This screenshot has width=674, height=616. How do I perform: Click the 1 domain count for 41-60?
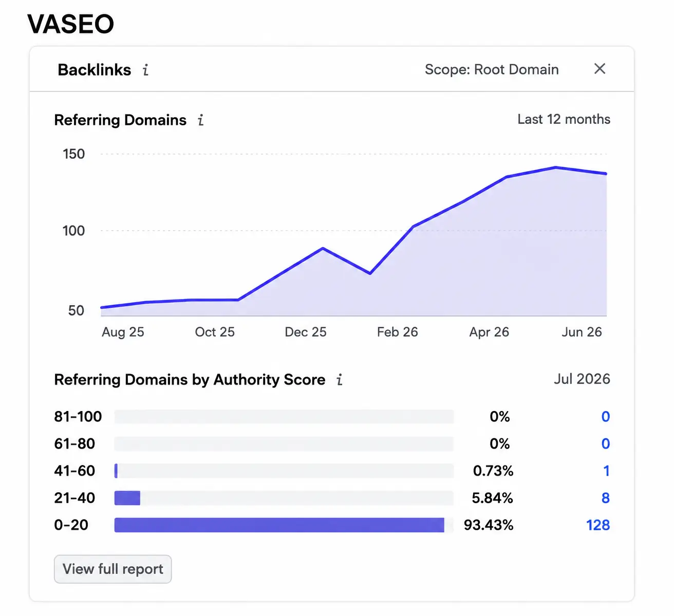click(606, 471)
